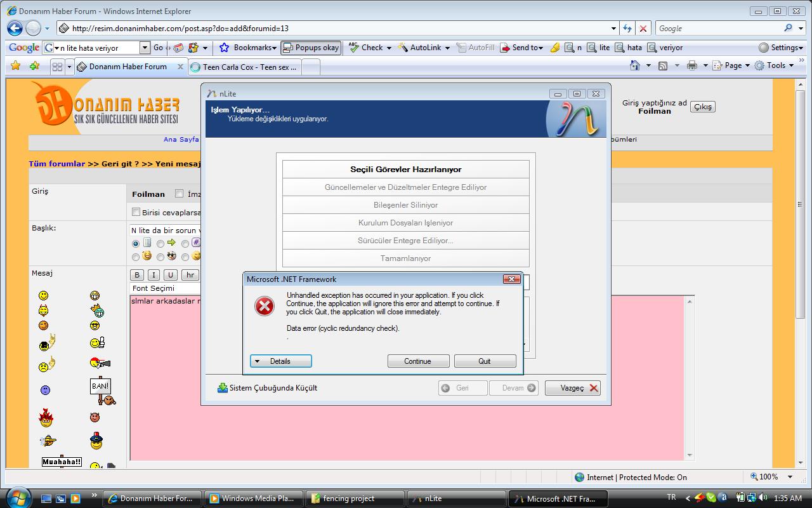Image resolution: width=812 pixels, height=508 pixels.
Task: Open the Tools menu
Action: pos(774,65)
